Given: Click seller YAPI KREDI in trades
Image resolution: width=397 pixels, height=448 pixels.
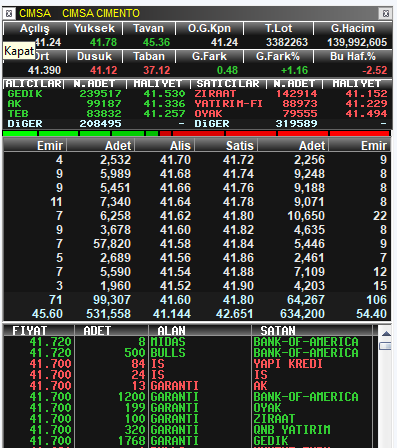Looking at the screenshot, I should coord(288,364).
